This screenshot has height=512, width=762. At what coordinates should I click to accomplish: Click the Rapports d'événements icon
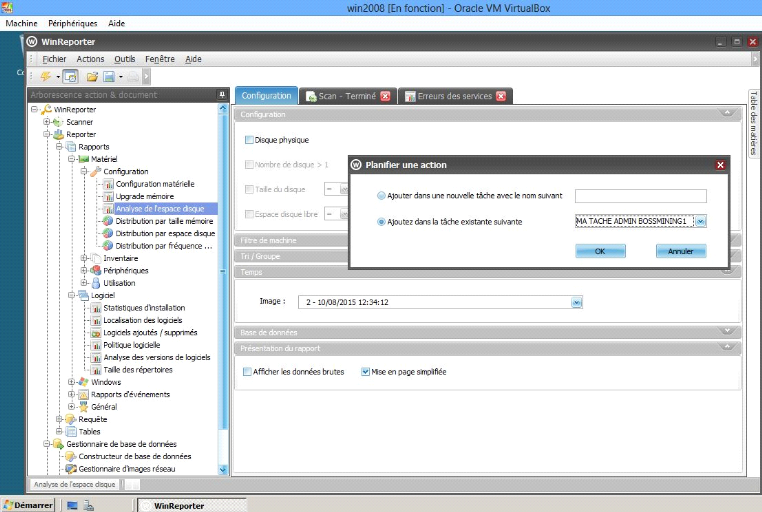tap(84, 394)
